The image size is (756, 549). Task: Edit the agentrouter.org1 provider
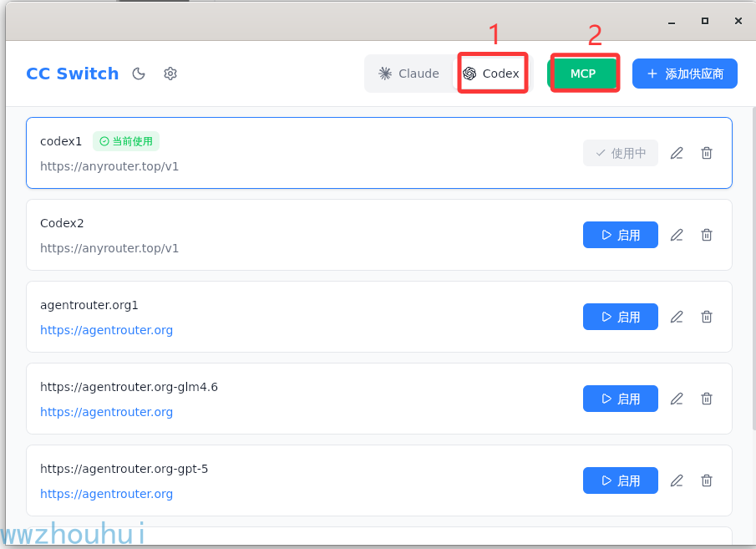677,317
